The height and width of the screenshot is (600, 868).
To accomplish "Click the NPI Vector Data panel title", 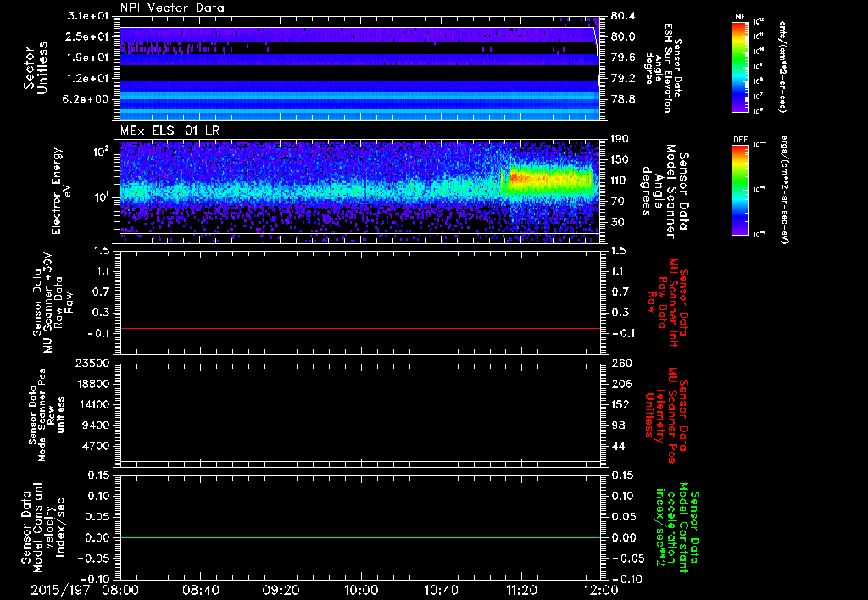I will point(170,8).
